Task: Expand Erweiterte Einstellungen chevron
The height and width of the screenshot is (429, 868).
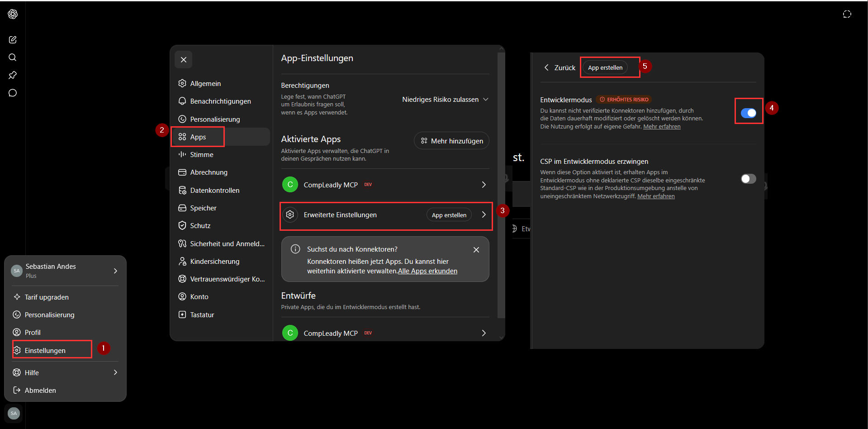Action: coord(484,214)
